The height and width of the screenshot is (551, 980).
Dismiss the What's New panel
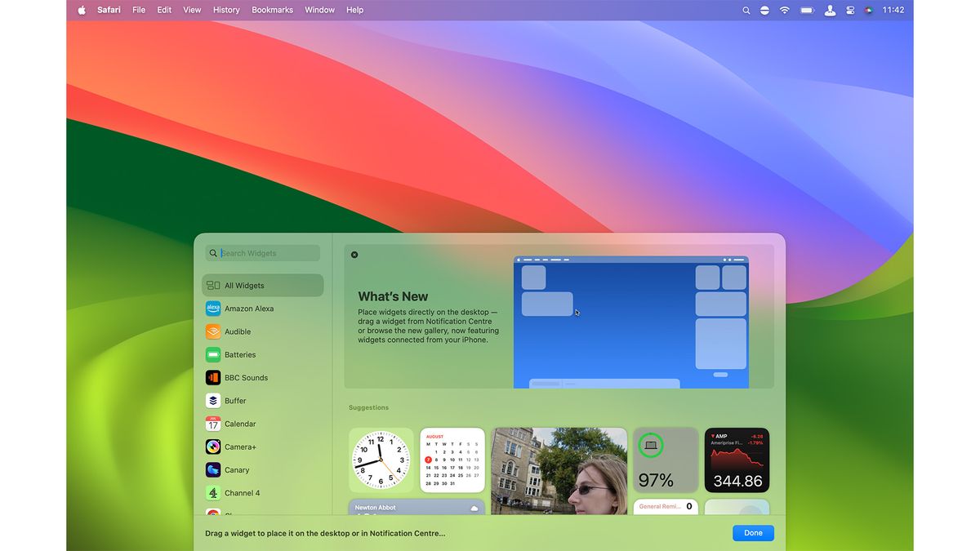click(x=354, y=254)
